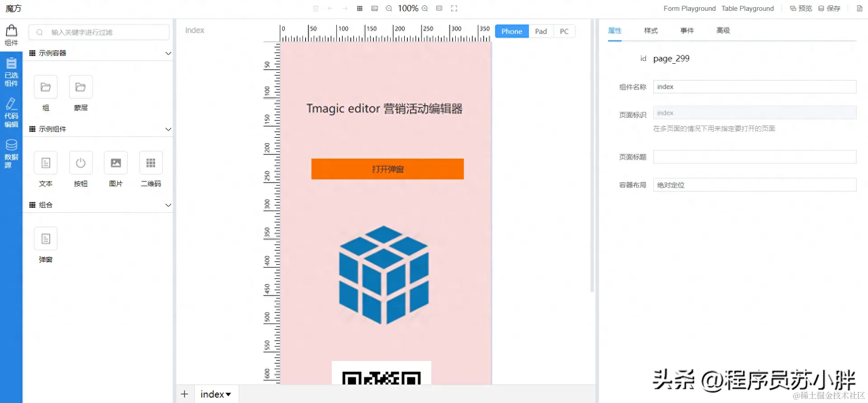
Task: Click the zoom out magnifier icon
Action: [389, 8]
